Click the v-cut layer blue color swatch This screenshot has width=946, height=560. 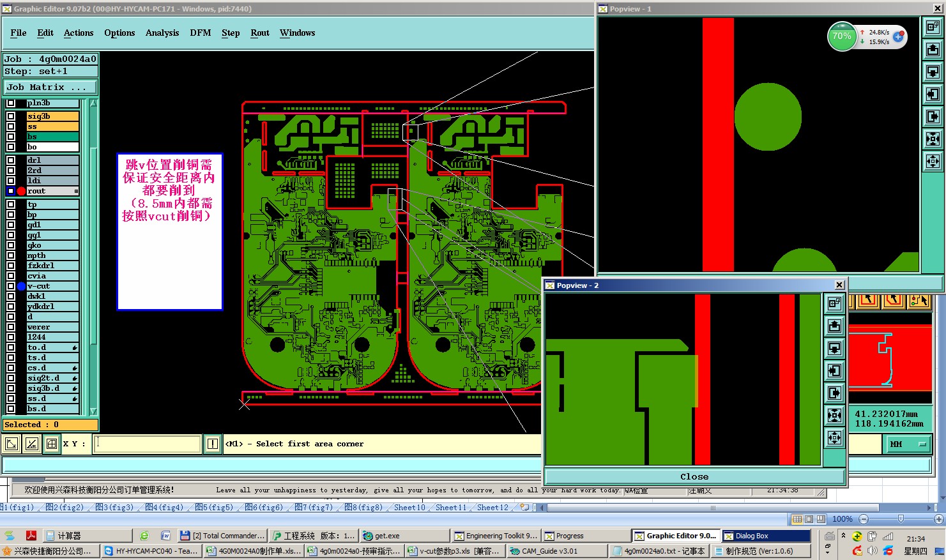[21, 286]
